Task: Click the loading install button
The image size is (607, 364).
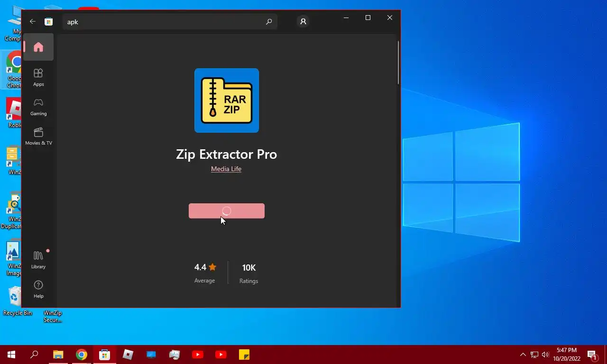Action: tap(227, 211)
